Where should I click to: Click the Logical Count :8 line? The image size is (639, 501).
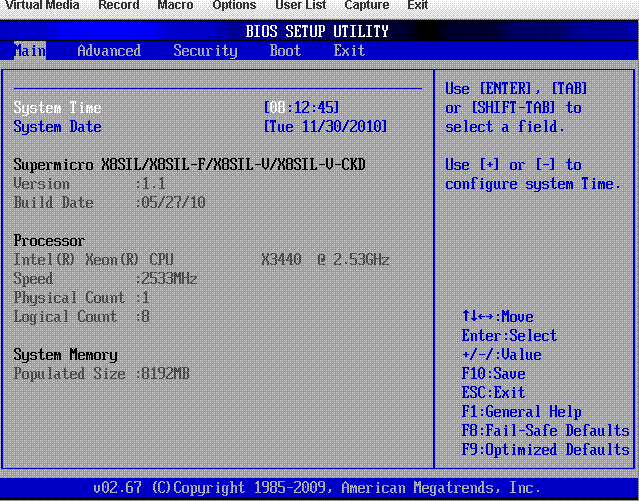click(x=82, y=317)
